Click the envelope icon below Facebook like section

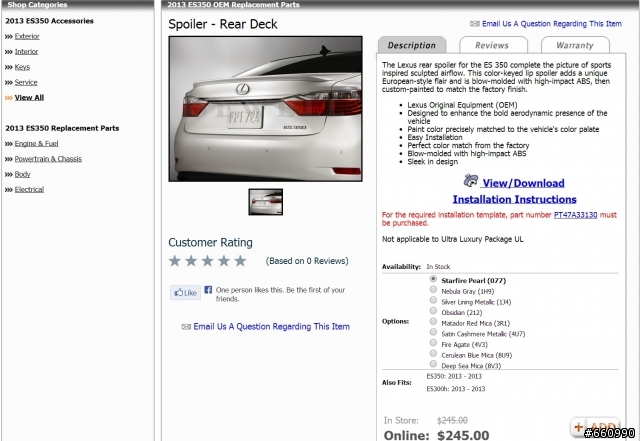click(x=186, y=327)
